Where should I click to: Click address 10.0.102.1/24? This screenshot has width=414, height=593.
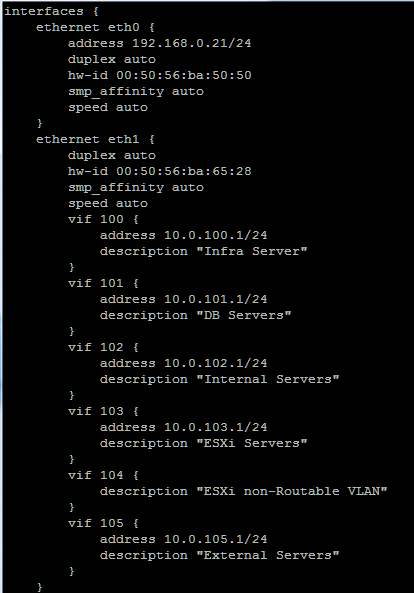click(183, 363)
